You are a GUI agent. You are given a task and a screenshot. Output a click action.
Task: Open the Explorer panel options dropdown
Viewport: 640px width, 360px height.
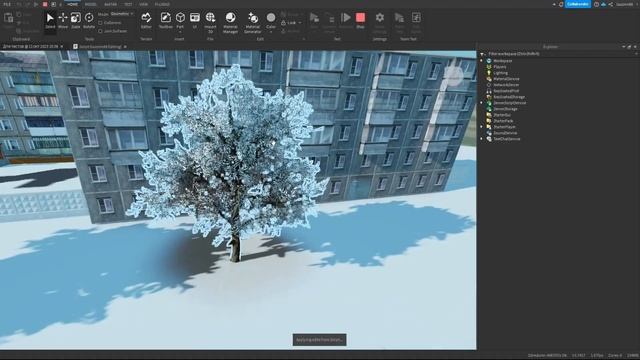(623, 47)
